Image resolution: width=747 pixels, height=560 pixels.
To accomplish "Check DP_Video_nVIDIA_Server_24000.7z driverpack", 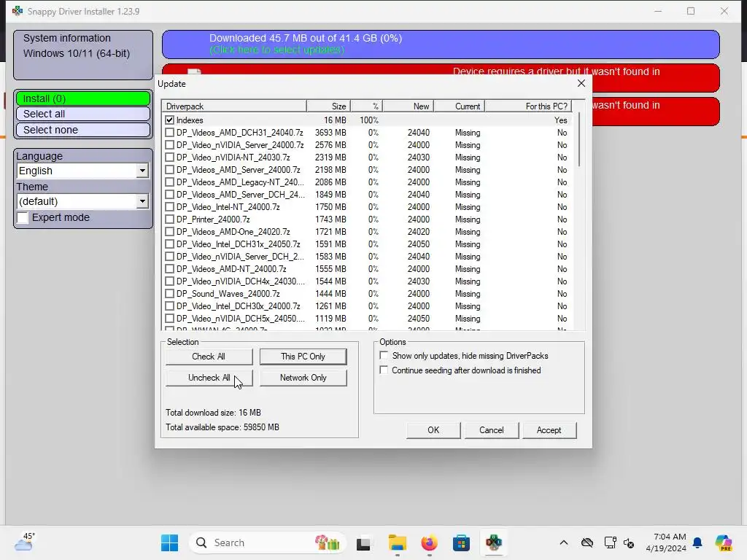I will coord(169,145).
